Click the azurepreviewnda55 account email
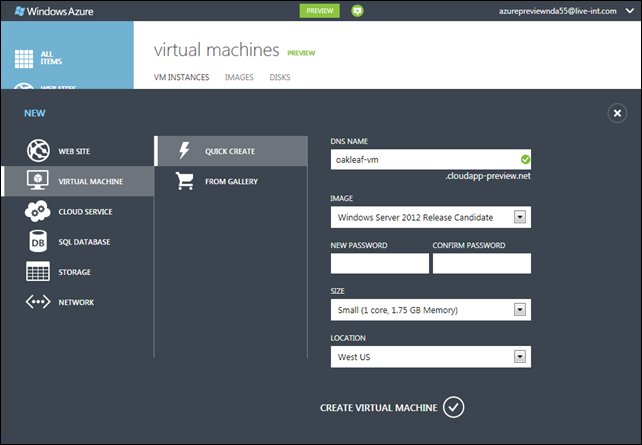This screenshot has height=445, width=642. (558, 11)
